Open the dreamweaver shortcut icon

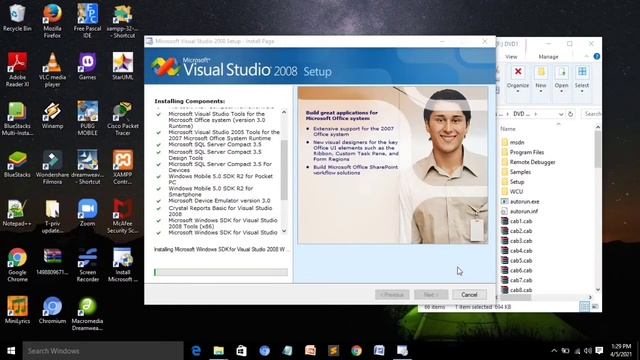pos(87,167)
